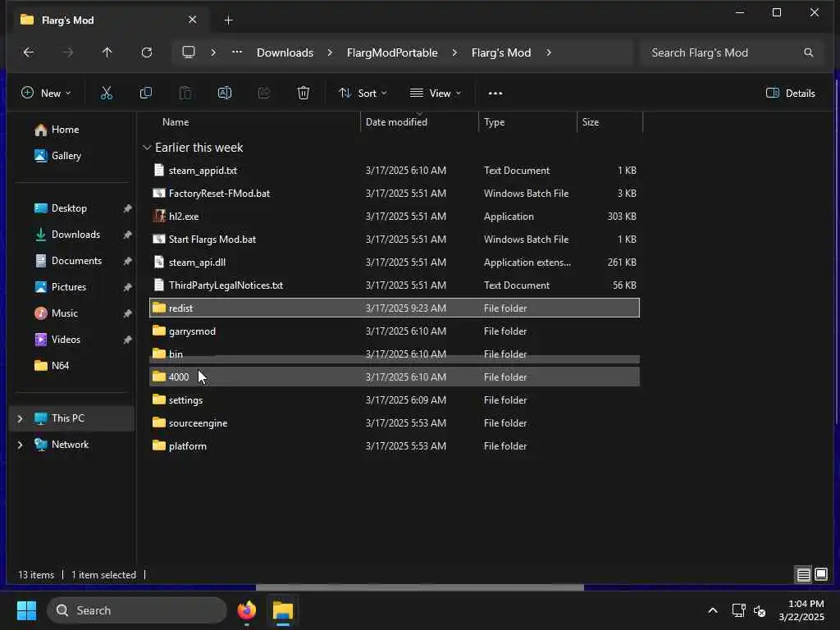Select the sourceengine folder
The width and height of the screenshot is (840, 630).
tap(395, 423)
